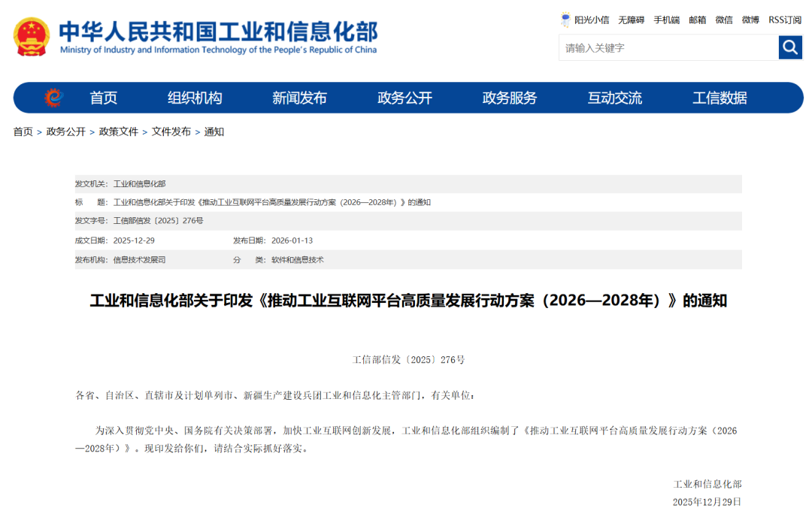
Task: Open the 政务服务 navigation item
Action: tap(510, 98)
